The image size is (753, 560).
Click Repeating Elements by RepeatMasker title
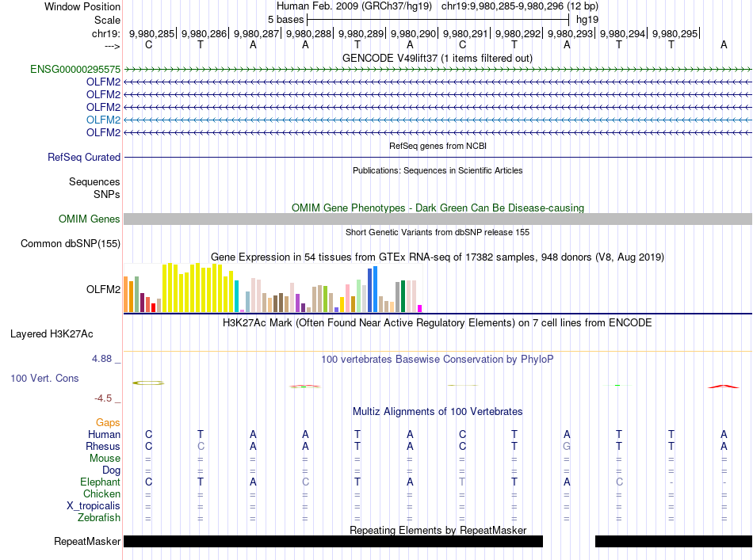tap(438, 530)
